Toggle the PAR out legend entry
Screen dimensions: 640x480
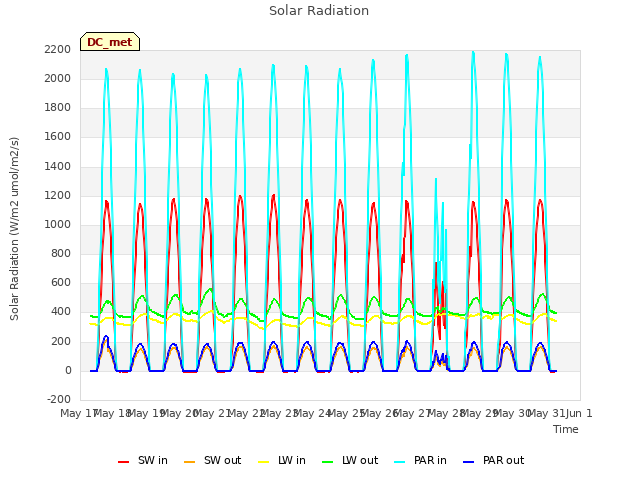[493, 460]
